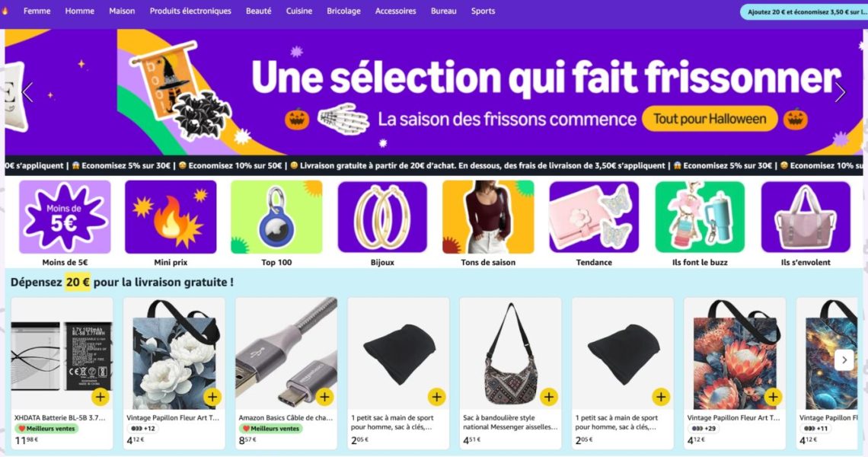Click the flame icon in the top bar
Image resolution: width=868 pixels, height=457 pixels.
(5, 11)
